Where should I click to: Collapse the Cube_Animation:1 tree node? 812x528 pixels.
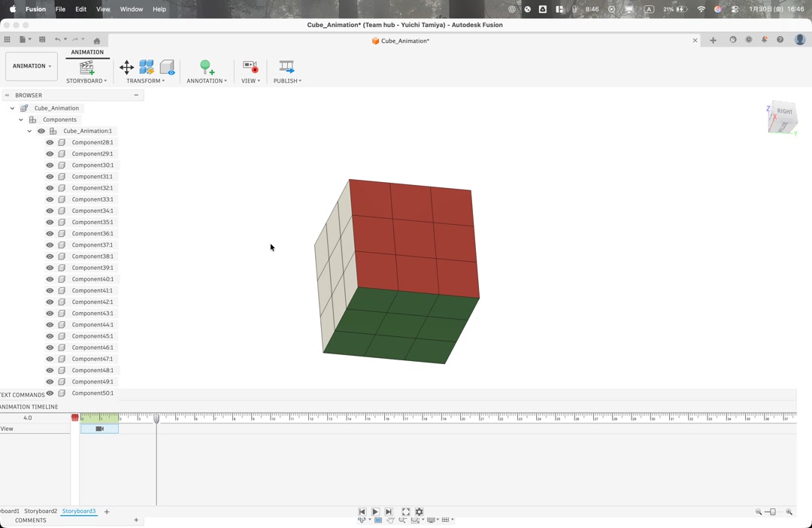point(29,131)
